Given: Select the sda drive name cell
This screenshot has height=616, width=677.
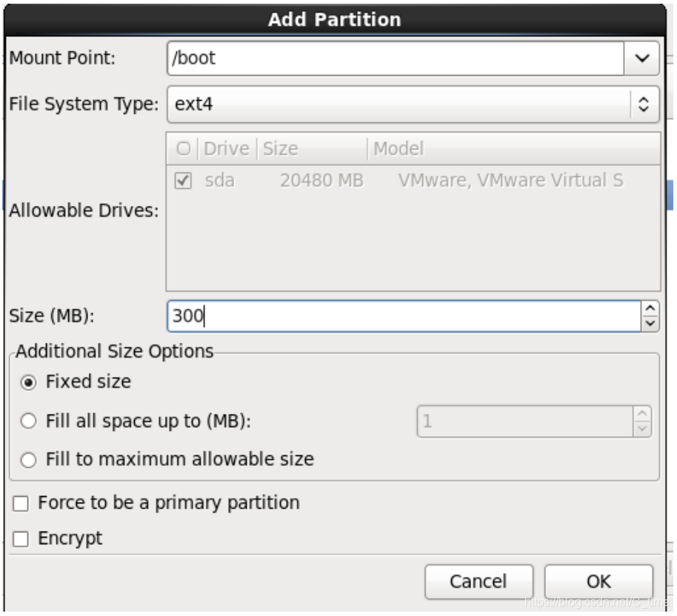Looking at the screenshot, I should (220, 181).
